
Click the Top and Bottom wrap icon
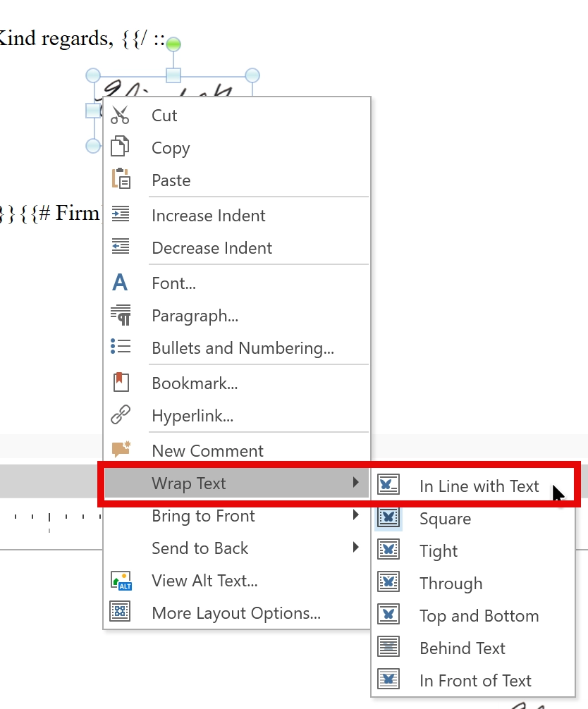(388, 614)
